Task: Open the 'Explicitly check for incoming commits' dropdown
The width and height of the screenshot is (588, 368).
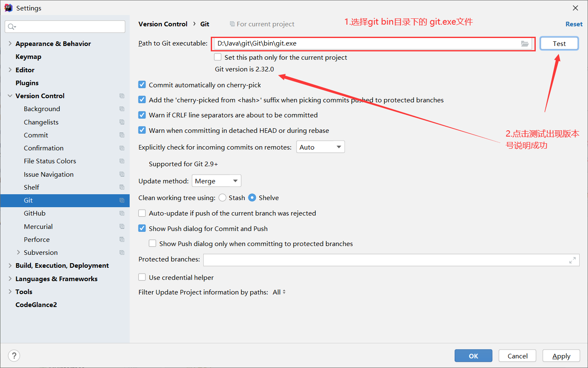Action: (x=320, y=147)
